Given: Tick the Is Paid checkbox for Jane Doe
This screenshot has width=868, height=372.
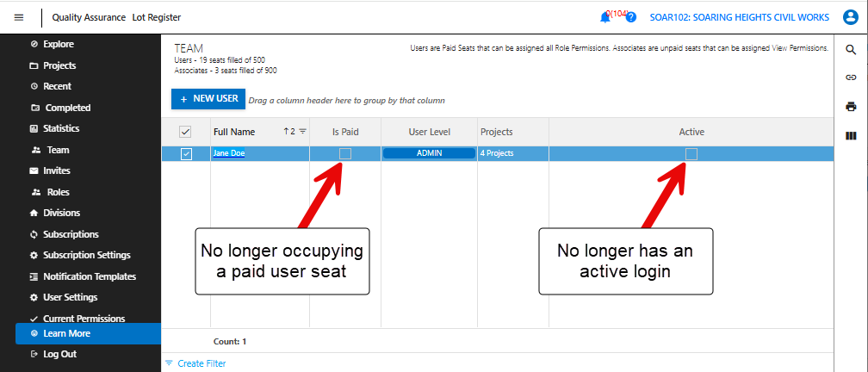Looking at the screenshot, I should point(344,154).
